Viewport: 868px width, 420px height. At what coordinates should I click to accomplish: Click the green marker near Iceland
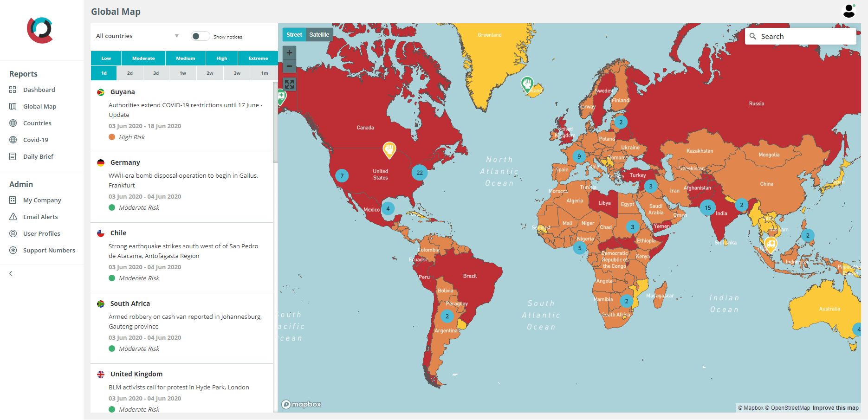click(527, 84)
